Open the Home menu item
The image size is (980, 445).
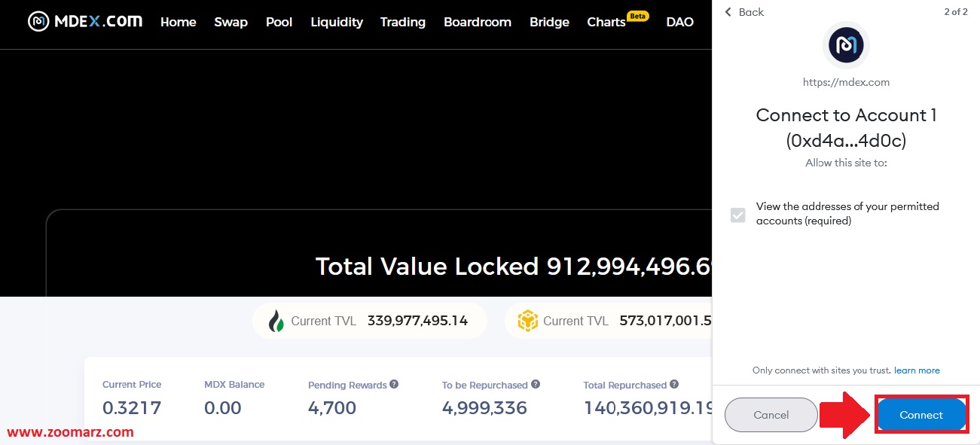(x=179, y=22)
